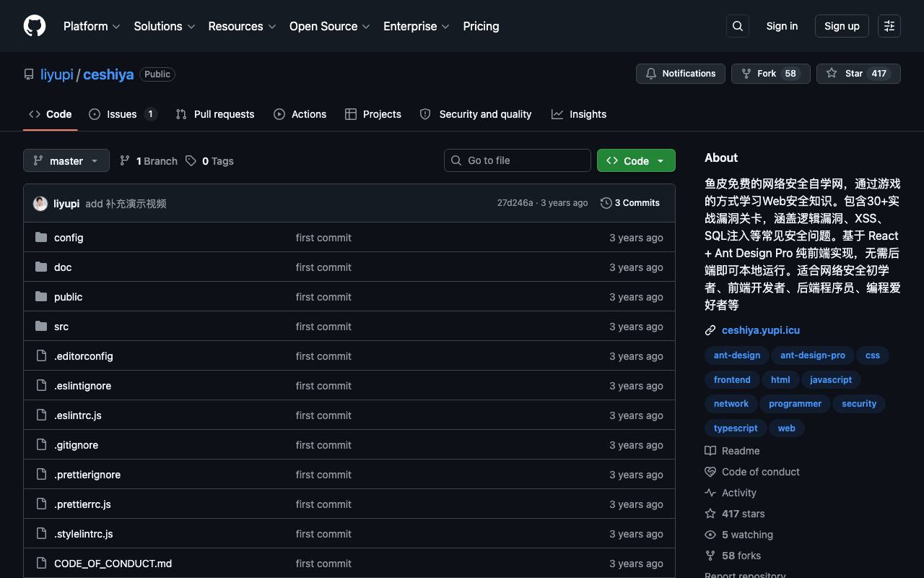Fork the repository with Fork button

pyautogui.click(x=771, y=74)
